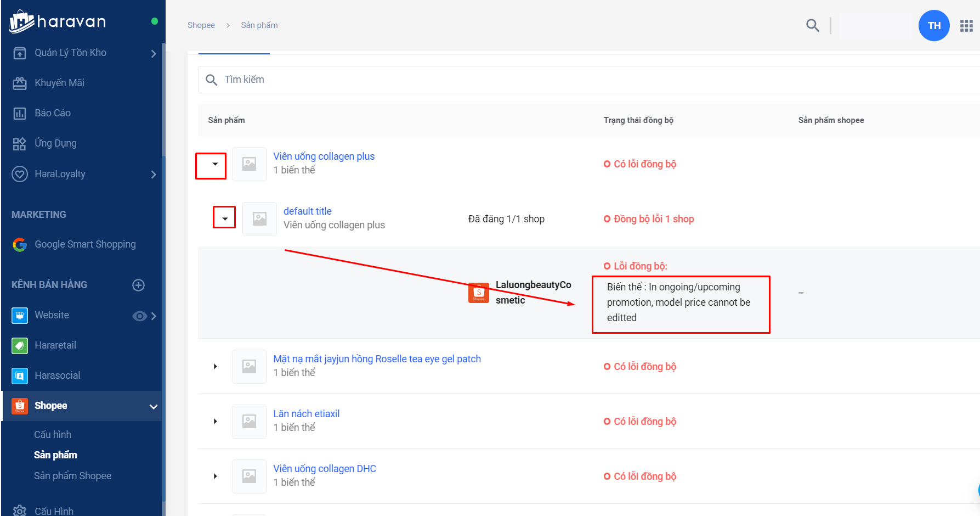Click Shopee breadcrumb link
The width and height of the screenshot is (980, 516).
[x=201, y=25]
